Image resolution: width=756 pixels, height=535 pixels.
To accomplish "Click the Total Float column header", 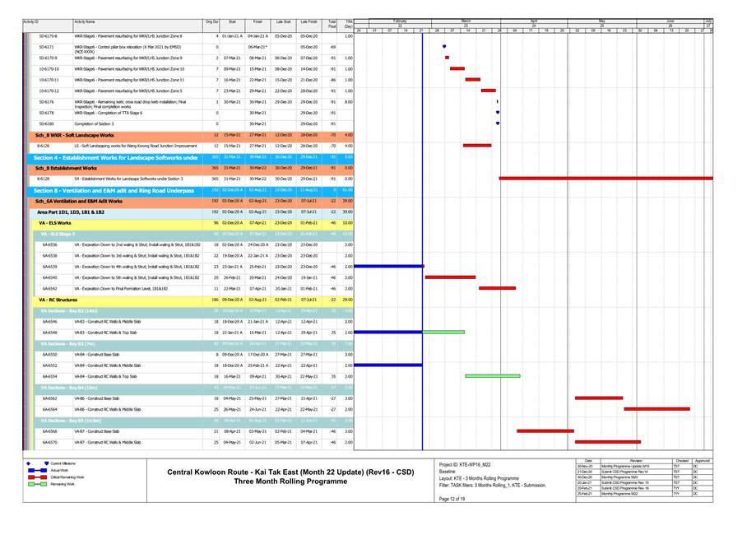I will [332, 24].
